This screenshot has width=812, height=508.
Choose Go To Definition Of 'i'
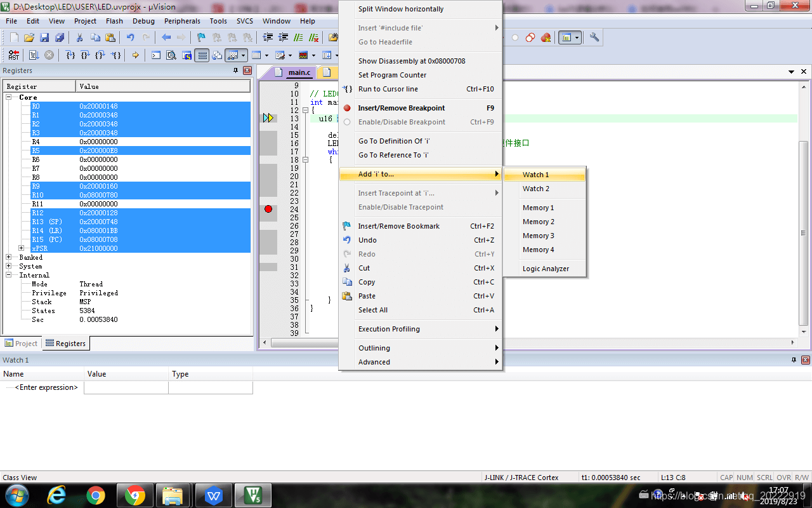coord(420,141)
